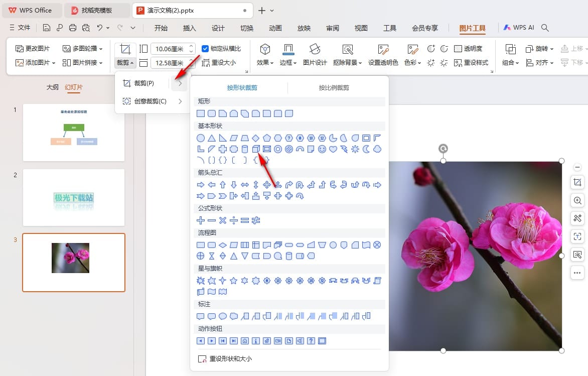588x376 pixels.
Task: Click the new tab plus button
Action: click(x=262, y=11)
